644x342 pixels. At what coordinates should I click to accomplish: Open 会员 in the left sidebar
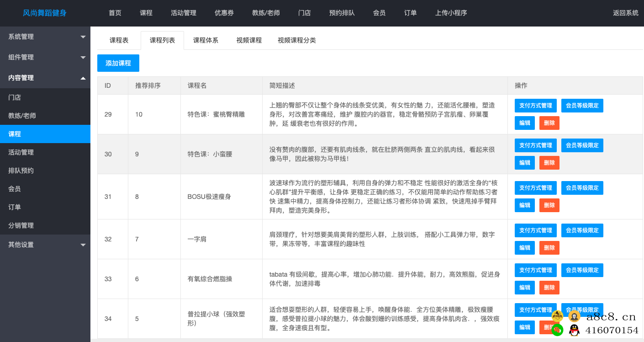click(x=45, y=189)
